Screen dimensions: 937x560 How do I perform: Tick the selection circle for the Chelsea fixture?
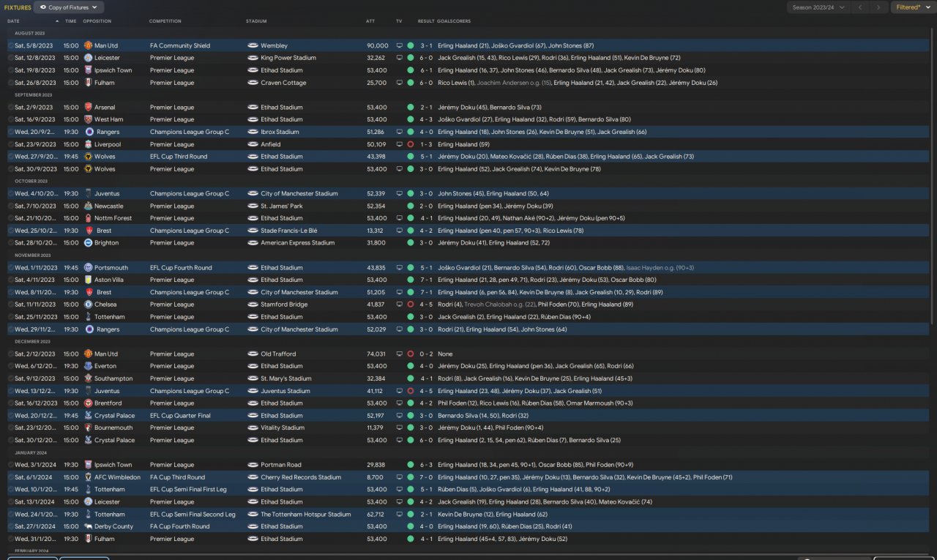tap(11, 305)
